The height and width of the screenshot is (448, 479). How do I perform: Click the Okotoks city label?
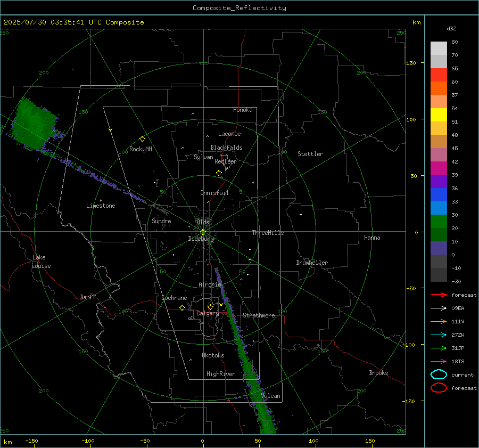click(213, 355)
